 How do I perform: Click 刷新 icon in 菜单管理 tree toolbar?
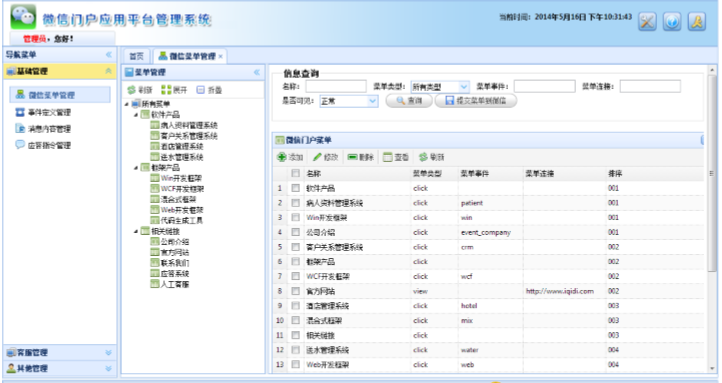pyautogui.click(x=132, y=90)
